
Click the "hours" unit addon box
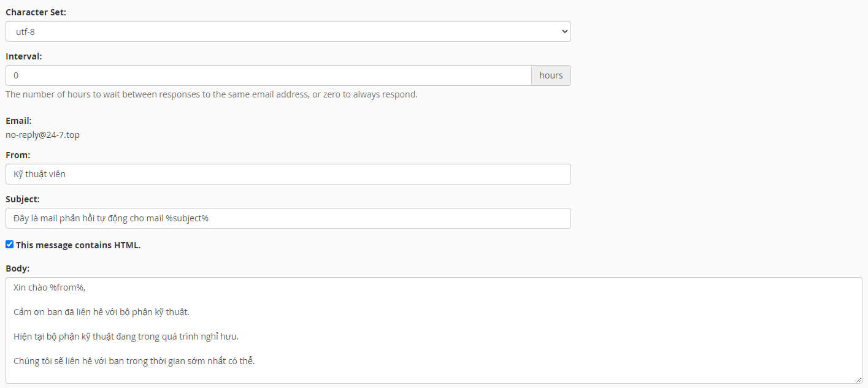click(x=551, y=75)
